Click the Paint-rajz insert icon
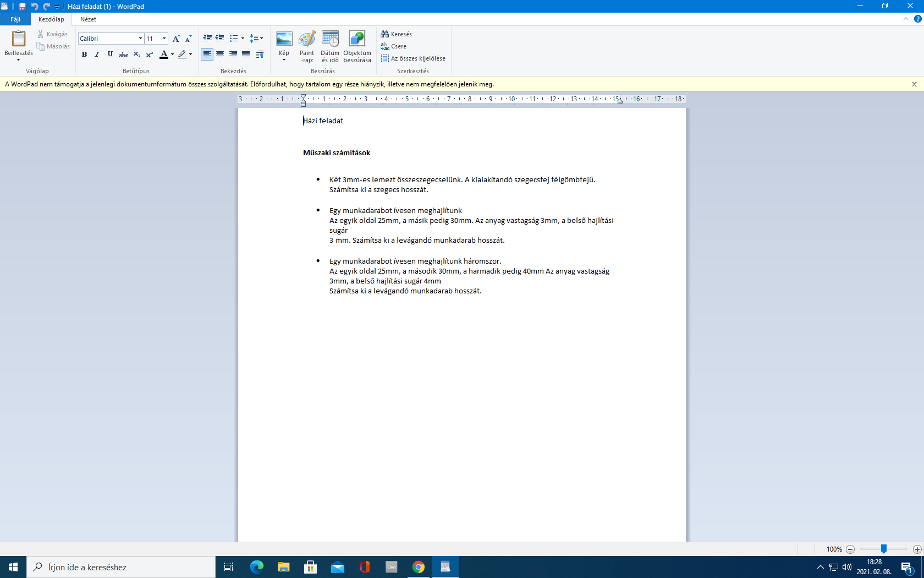 [307, 40]
